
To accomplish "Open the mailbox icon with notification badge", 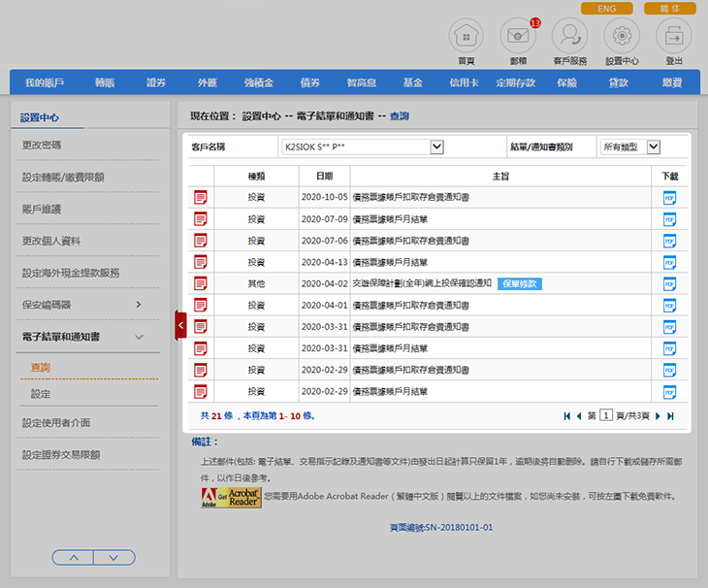I will (518, 37).
